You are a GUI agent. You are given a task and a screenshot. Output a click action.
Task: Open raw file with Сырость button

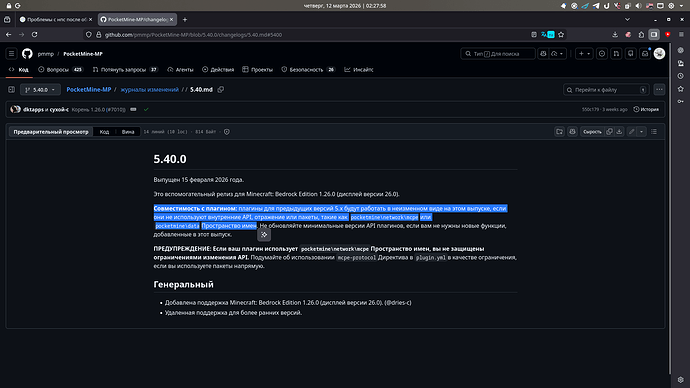point(592,132)
